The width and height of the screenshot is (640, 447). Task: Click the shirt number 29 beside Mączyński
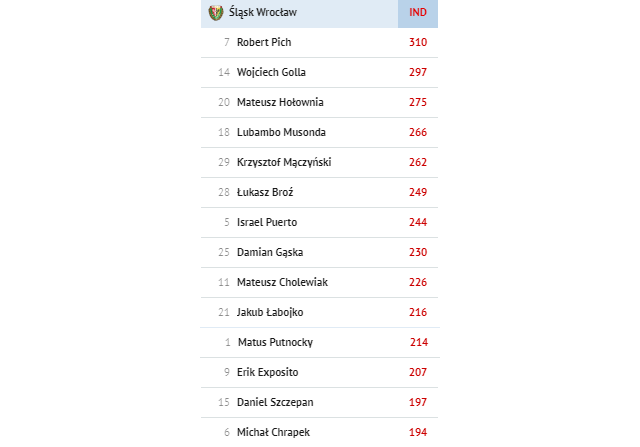[224, 162]
